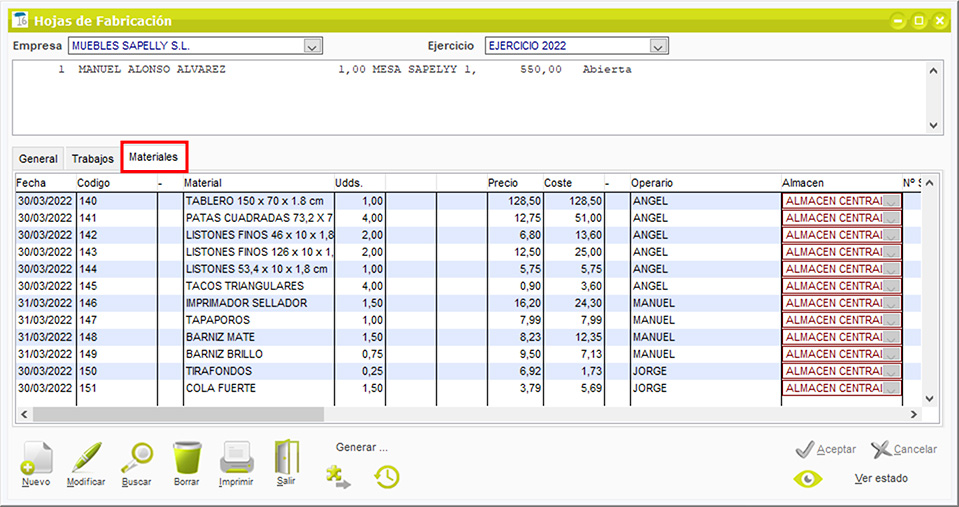This screenshot has height=507, width=959.
Task: Click the Coste column header
Action: click(574, 183)
